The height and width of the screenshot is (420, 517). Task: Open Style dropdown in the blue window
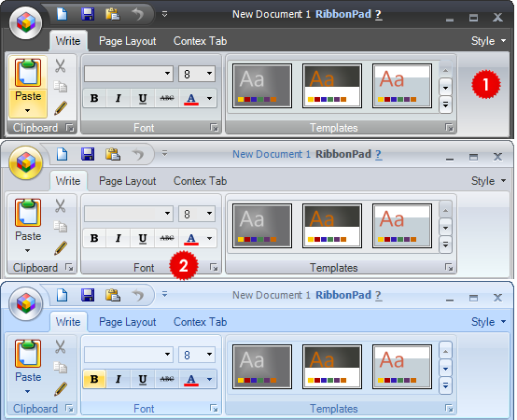point(488,322)
